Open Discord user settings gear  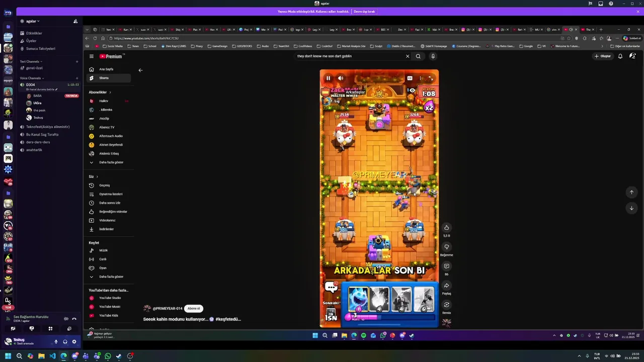[x=74, y=342]
